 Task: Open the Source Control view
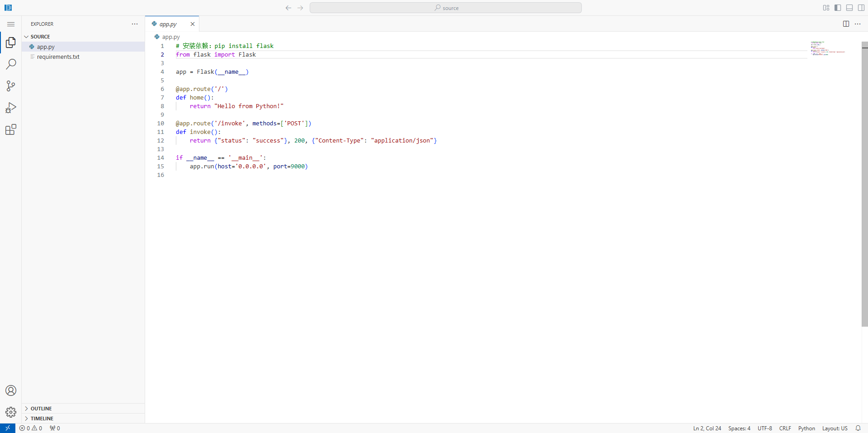click(11, 86)
